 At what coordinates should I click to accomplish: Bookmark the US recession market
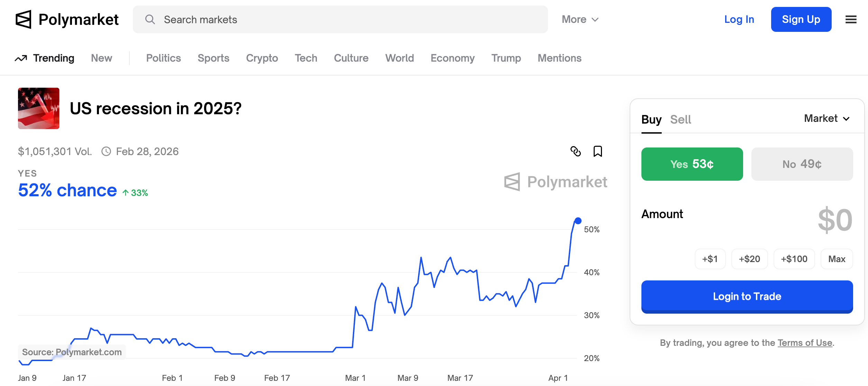tap(597, 151)
